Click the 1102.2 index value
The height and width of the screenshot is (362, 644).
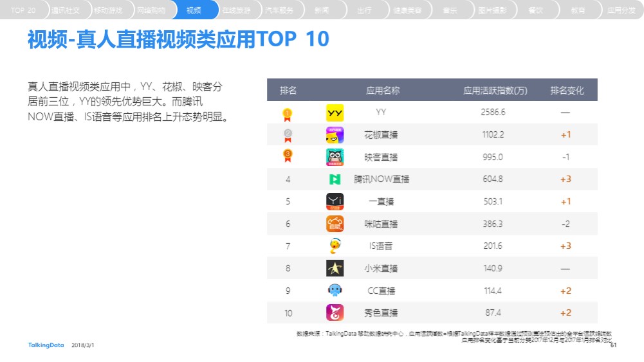(x=493, y=134)
